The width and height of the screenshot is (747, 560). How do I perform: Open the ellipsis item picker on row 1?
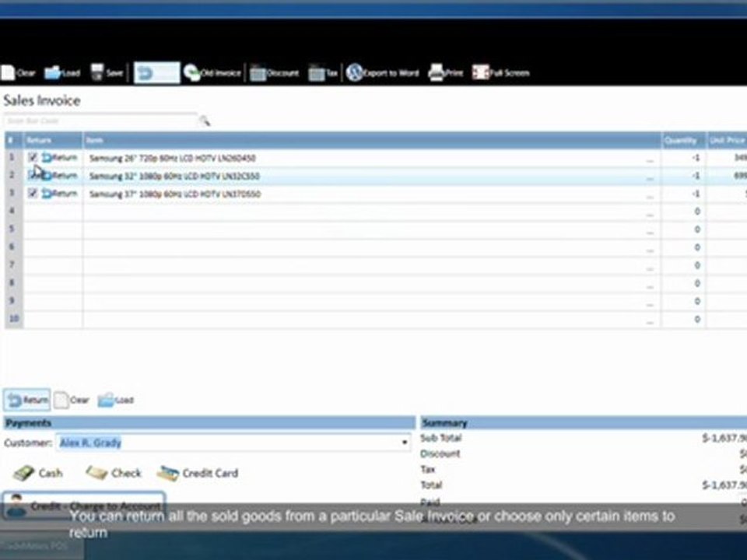tap(650, 159)
